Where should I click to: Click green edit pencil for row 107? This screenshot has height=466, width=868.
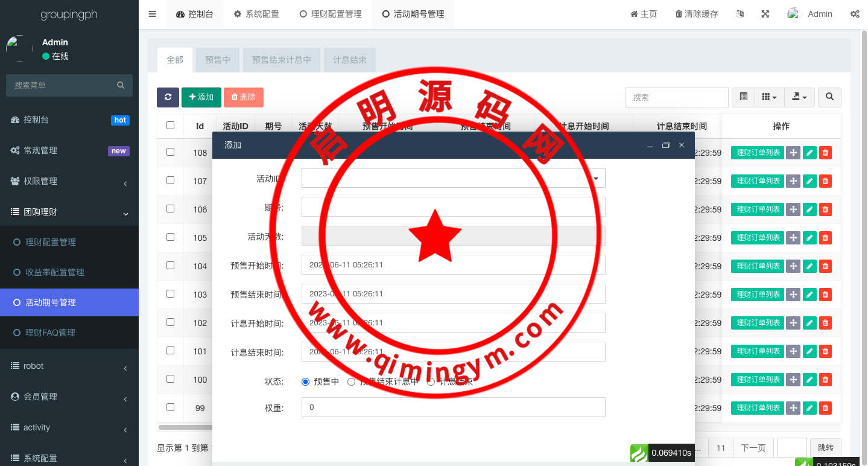click(x=809, y=181)
